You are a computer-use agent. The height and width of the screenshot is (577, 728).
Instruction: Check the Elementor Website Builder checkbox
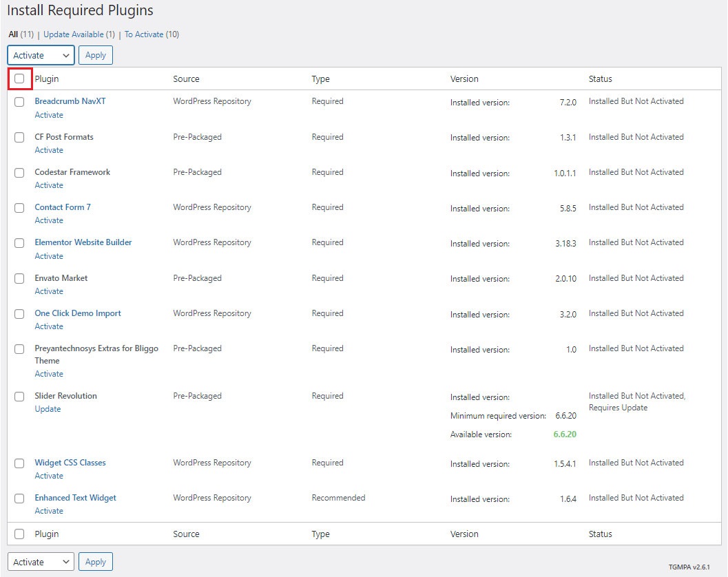(19, 243)
